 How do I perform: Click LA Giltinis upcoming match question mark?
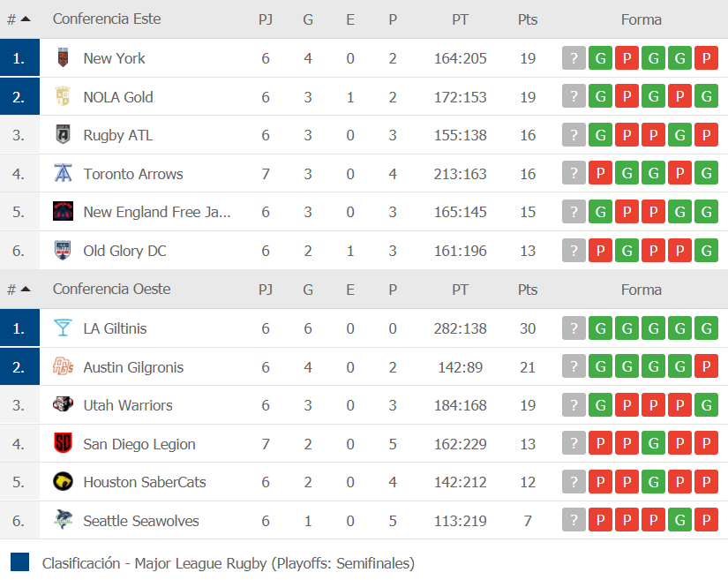click(x=574, y=328)
